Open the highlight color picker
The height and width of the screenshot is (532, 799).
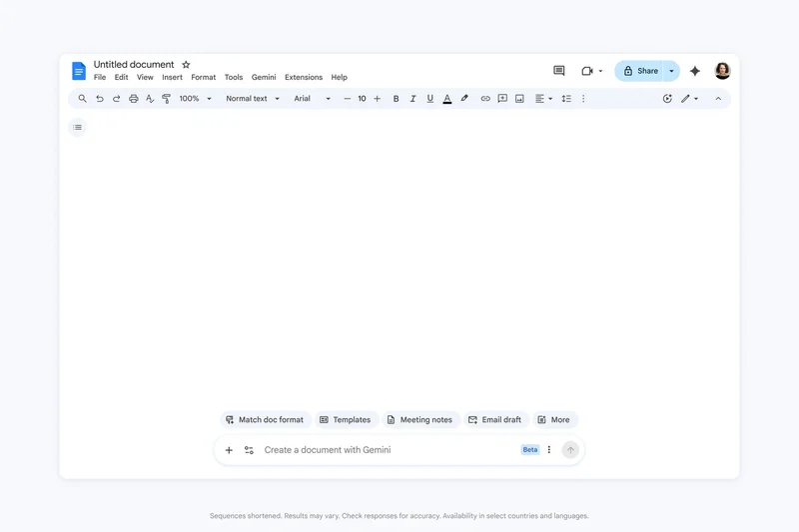pyautogui.click(x=464, y=99)
